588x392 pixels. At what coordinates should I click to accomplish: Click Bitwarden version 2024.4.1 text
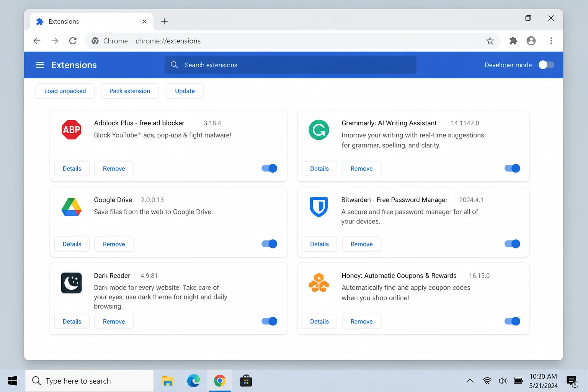[x=471, y=200]
